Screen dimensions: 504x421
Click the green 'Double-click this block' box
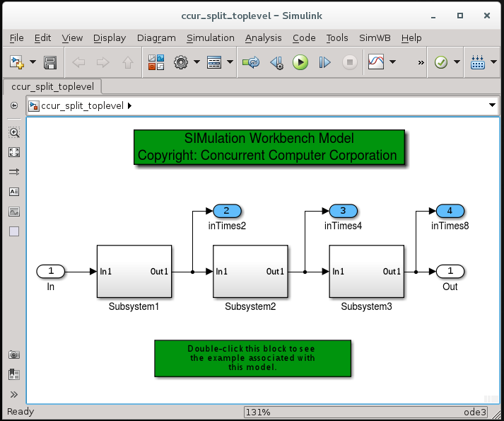[252, 358]
